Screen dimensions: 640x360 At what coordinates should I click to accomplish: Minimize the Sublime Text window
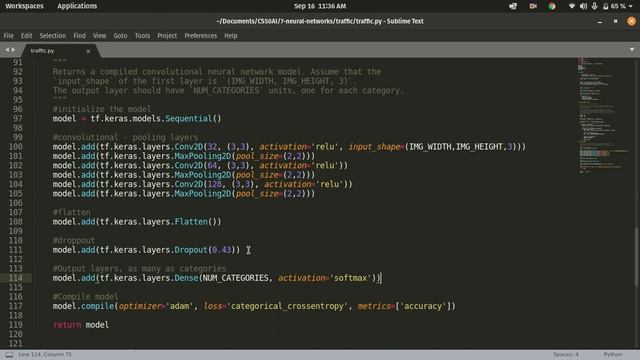600,22
